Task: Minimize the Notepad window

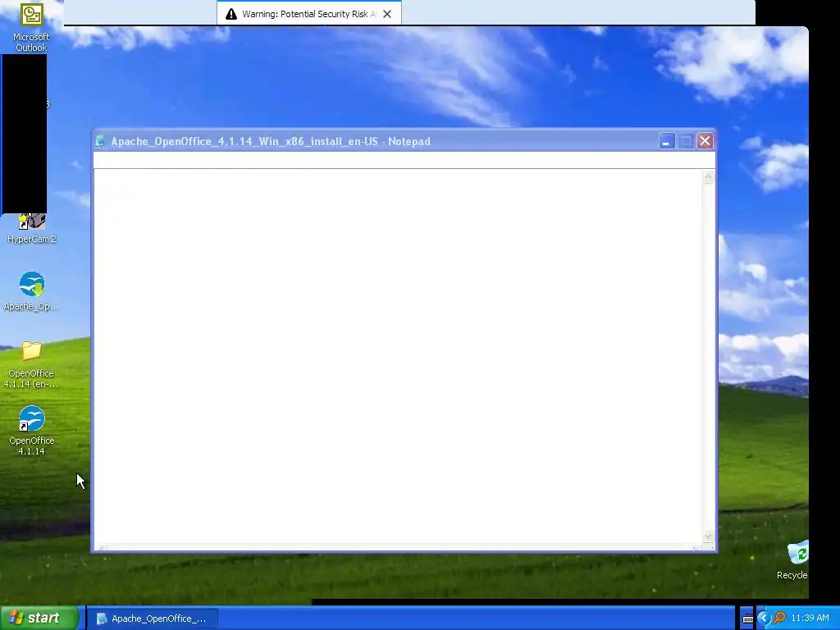Action: 666,141
